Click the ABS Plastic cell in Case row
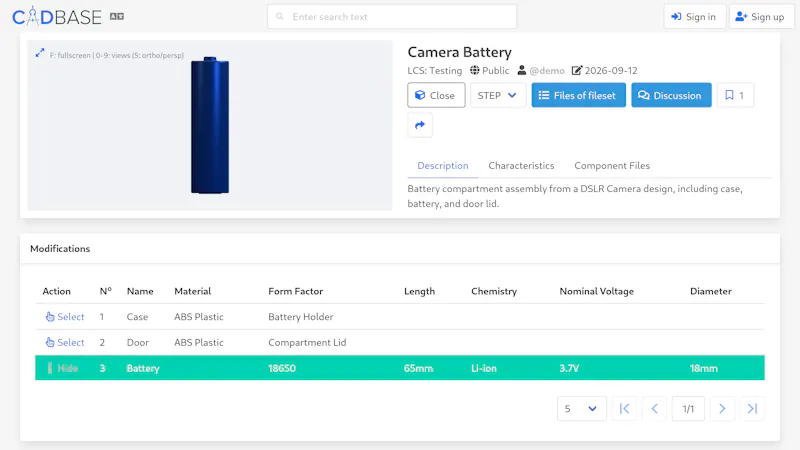800x450 pixels. tap(198, 317)
